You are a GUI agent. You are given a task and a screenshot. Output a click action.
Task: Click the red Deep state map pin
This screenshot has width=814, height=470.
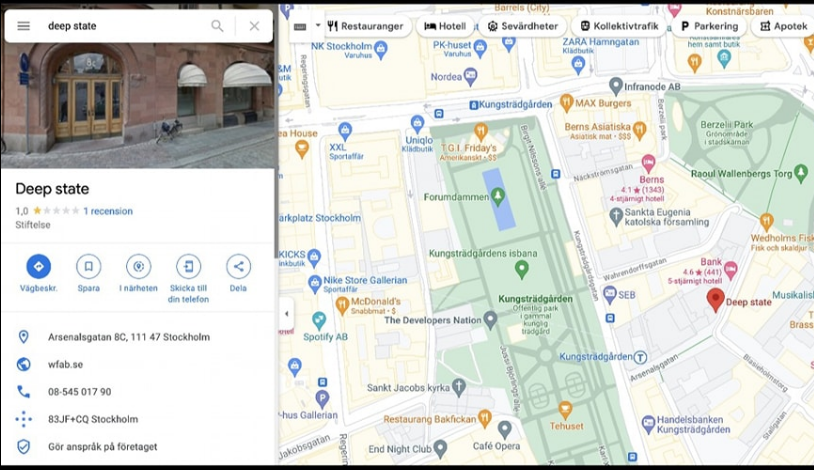tap(715, 299)
